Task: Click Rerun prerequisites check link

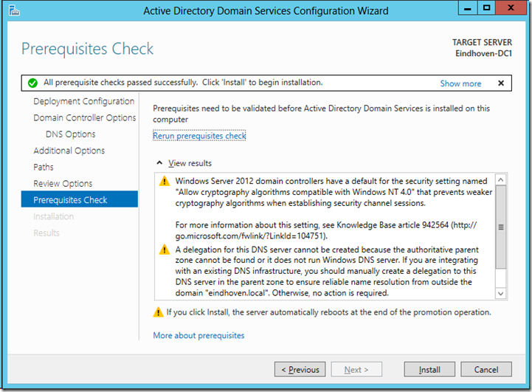Action: click(199, 136)
